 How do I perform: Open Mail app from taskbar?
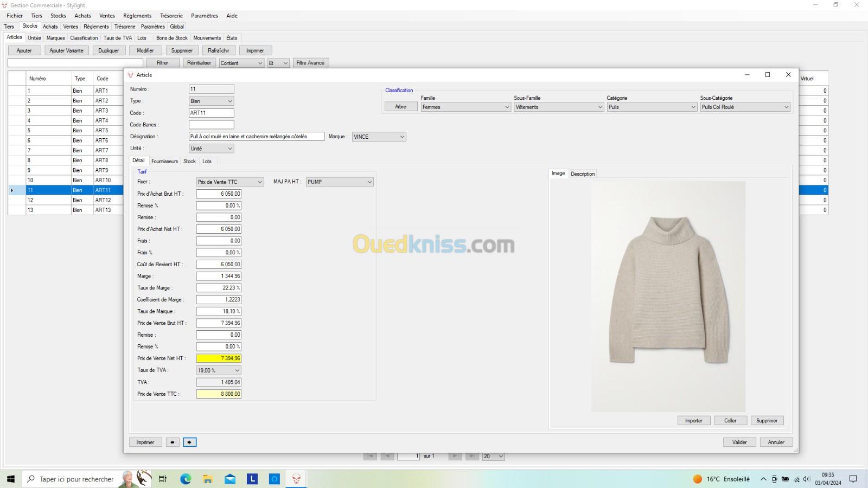(230, 479)
